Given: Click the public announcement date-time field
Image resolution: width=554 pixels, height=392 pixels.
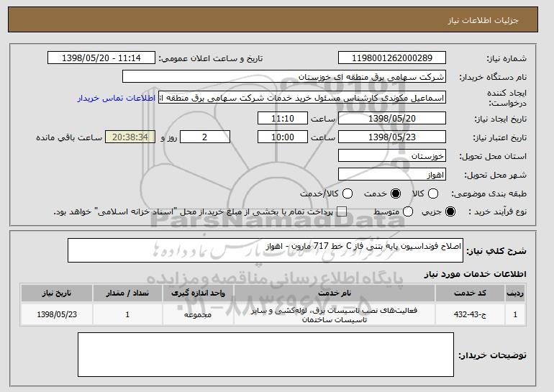Looking at the screenshot, I should point(104,58).
